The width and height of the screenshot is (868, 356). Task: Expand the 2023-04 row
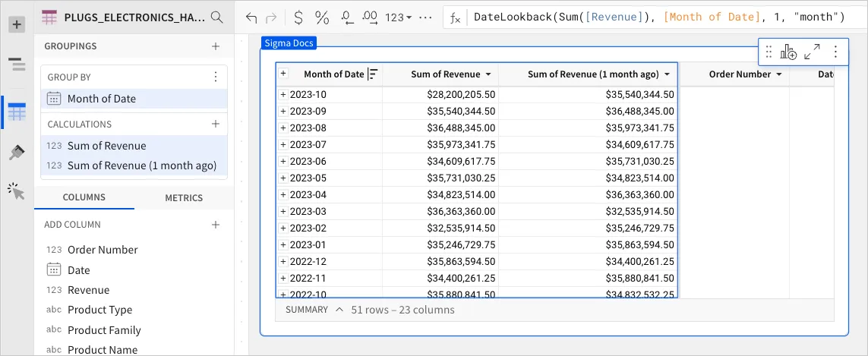click(282, 194)
